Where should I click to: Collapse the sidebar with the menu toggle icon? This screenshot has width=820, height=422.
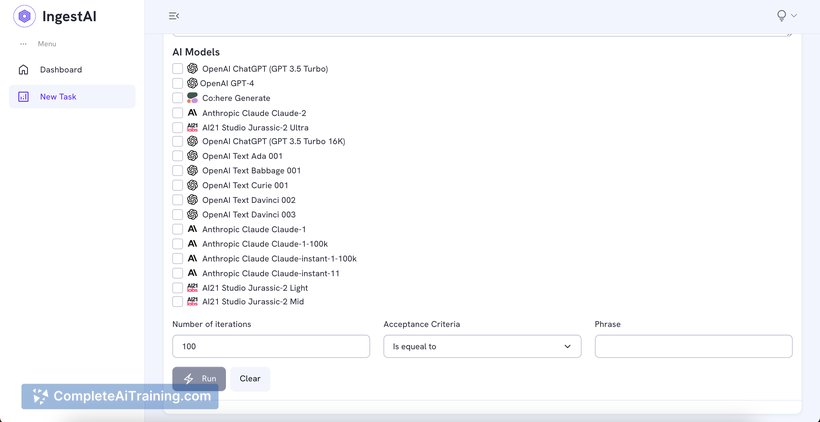point(174,16)
